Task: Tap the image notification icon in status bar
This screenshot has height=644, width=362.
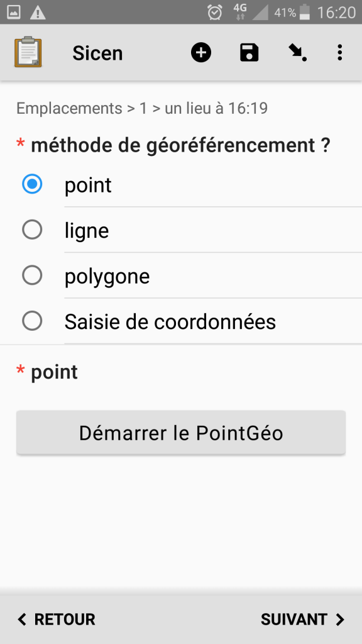Action: pyautogui.click(x=14, y=13)
